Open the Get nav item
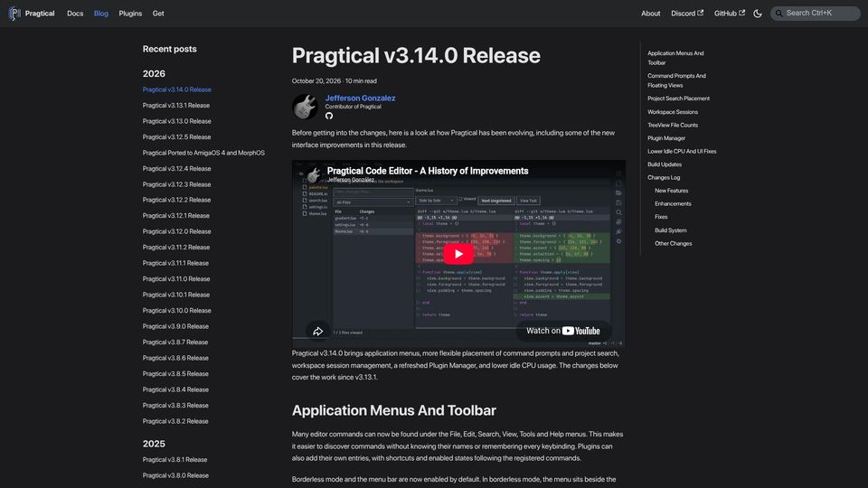This screenshot has height=488, width=868. pyautogui.click(x=158, y=14)
